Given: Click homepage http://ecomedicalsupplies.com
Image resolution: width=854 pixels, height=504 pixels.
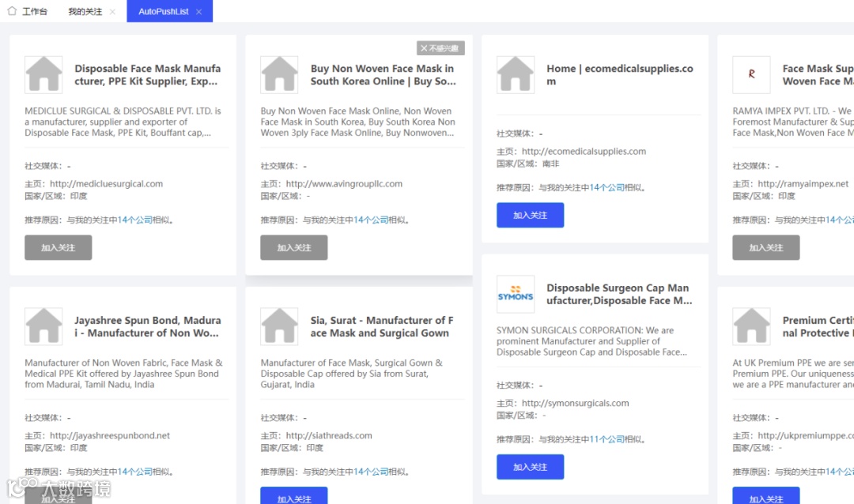Looking at the screenshot, I should 584,152.
